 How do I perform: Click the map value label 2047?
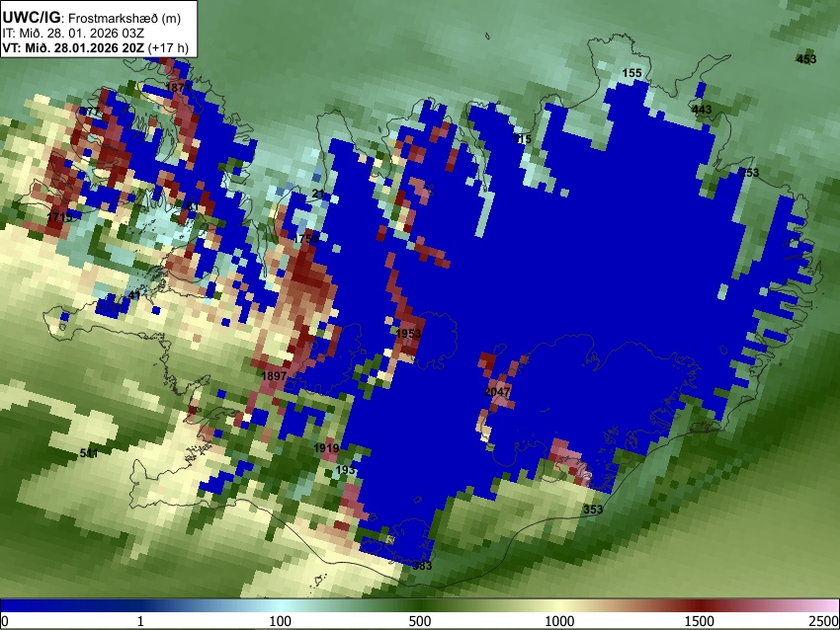pyautogui.click(x=497, y=392)
